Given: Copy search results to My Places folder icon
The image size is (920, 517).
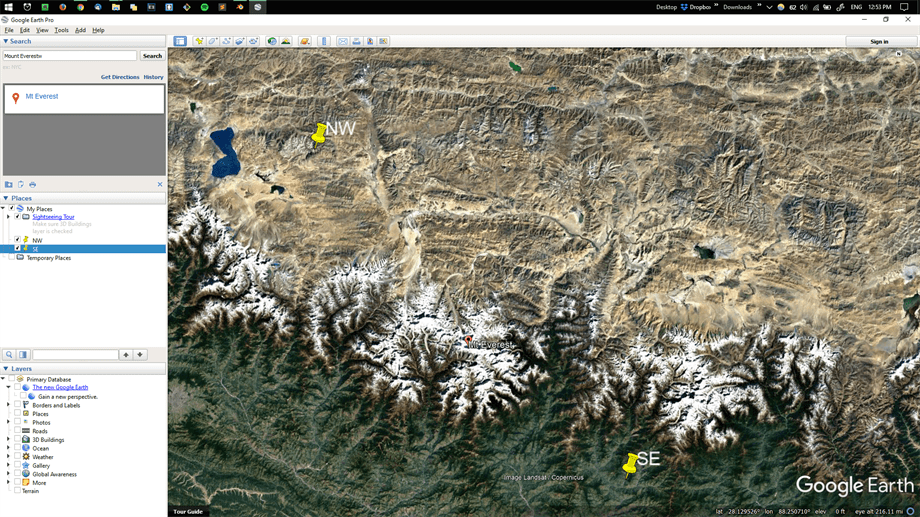Looking at the screenshot, I should tap(9, 184).
